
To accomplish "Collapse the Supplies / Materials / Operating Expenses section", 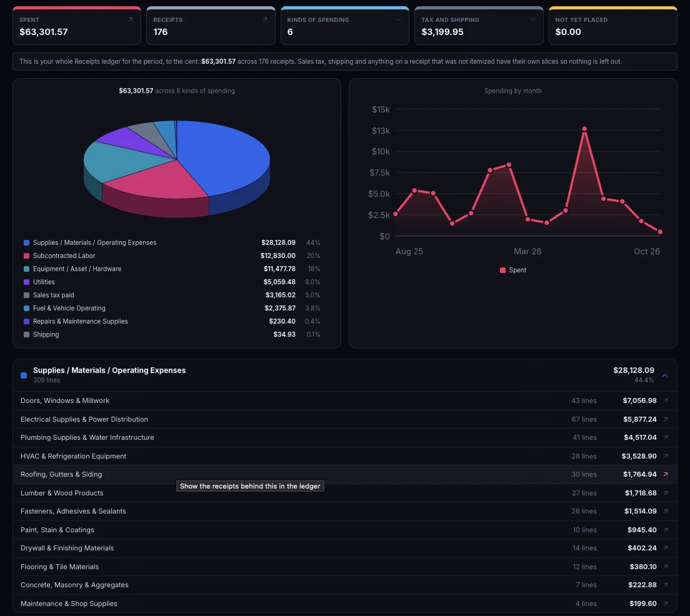I will (x=665, y=375).
